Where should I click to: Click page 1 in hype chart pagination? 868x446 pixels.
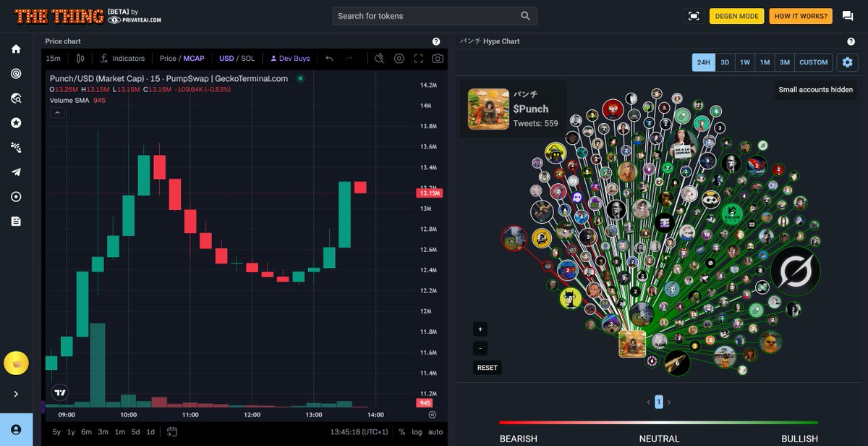tap(659, 402)
